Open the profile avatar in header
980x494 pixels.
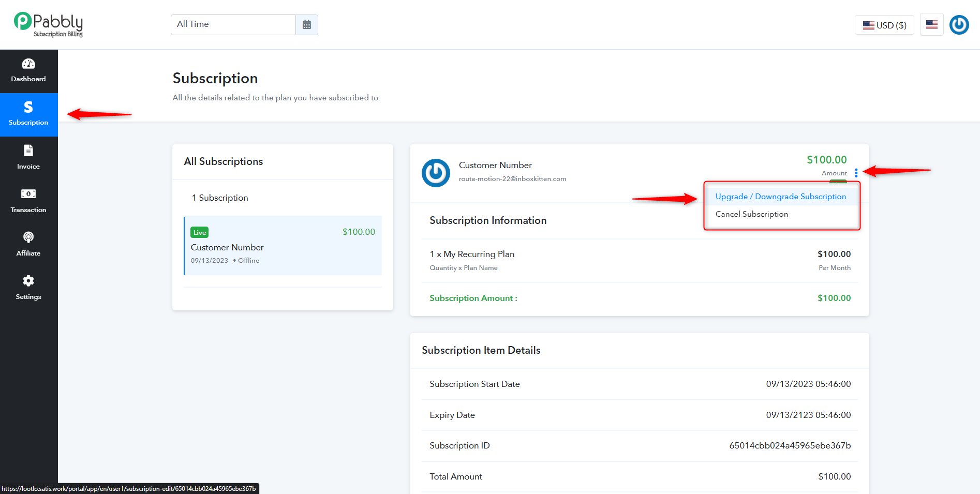(x=959, y=25)
